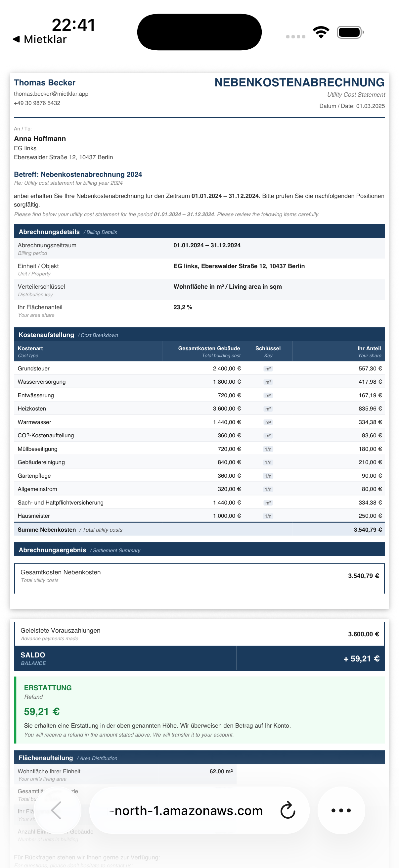This screenshot has height=868, width=399.
Task: Select Heizkosten share 835,96 €
Action: click(370, 409)
